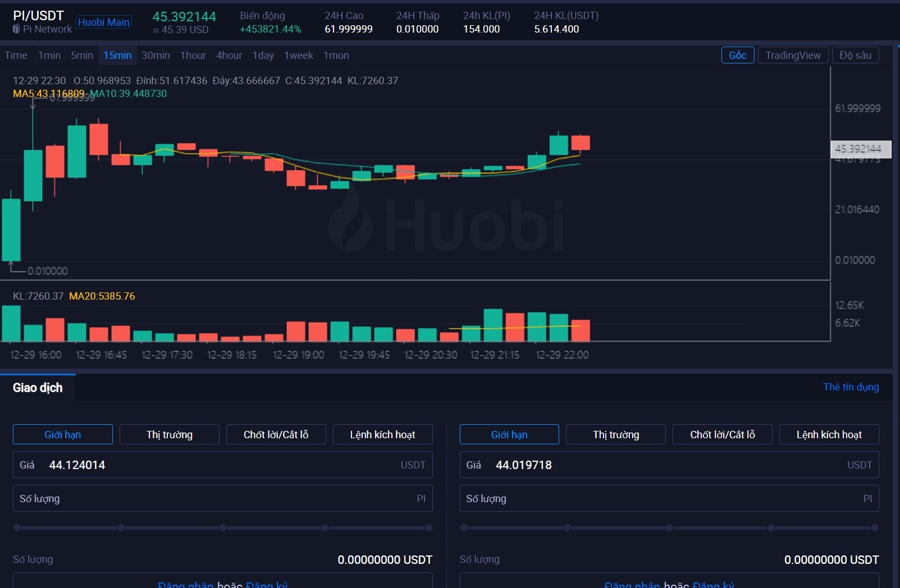Click the PI/USDT pair title
The width and height of the screenshot is (900, 588).
point(38,16)
